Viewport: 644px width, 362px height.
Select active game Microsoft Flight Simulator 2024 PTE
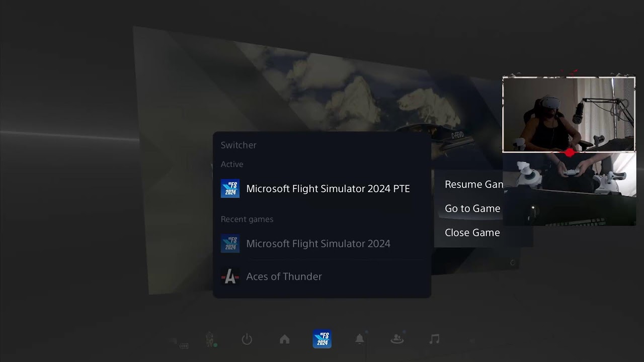pyautogui.click(x=322, y=189)
